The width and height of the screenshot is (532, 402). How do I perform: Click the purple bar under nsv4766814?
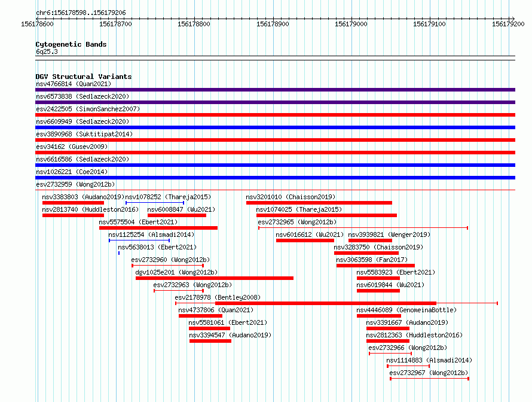tap(275, 90)
